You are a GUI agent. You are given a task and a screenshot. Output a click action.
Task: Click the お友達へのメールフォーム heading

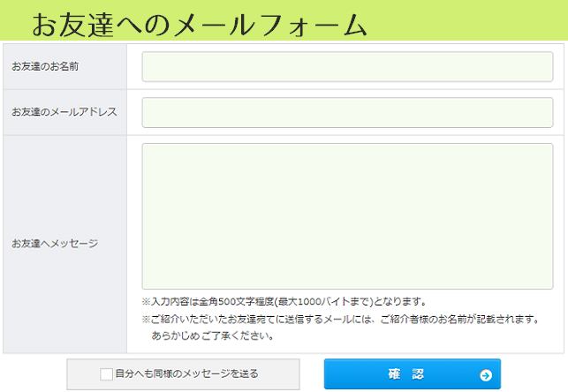coord(200,25)
